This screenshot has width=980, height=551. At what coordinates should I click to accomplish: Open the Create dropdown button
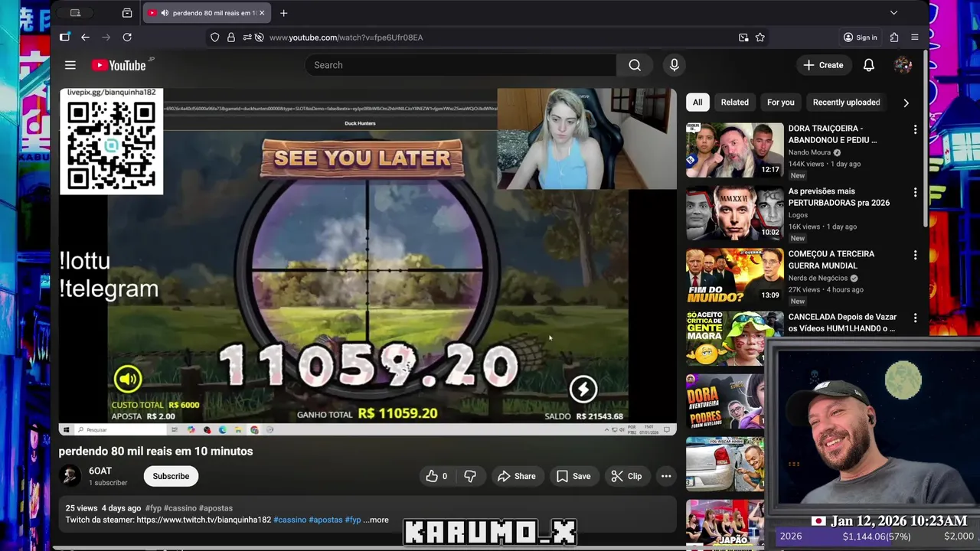[x=823, y=65]
